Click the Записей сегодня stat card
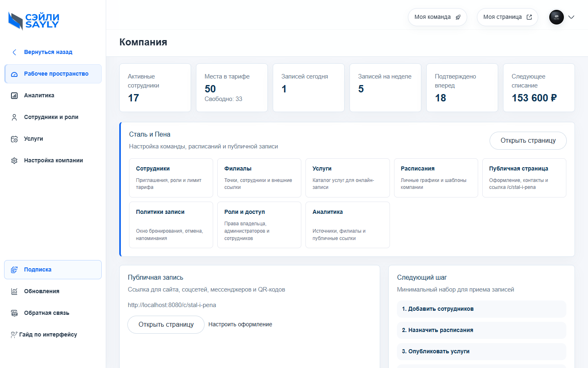Screen dimensions: 588x368 point(309,88)
